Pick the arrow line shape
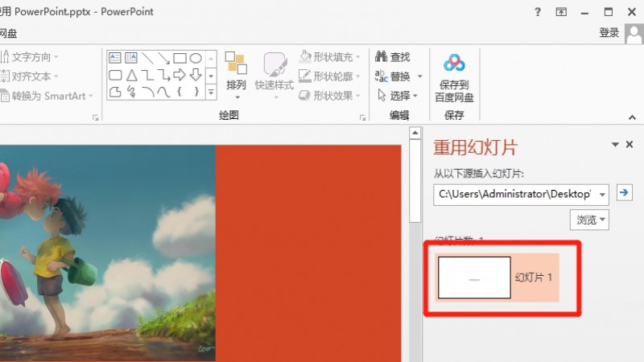Image resolution: width=644 pixels, height=362 pixels. (x=163, y=58)
